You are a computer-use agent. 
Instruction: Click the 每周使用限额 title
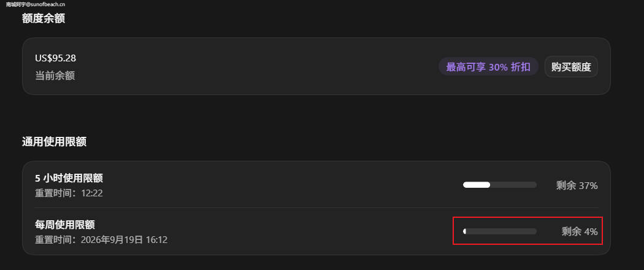click(65, 225)
